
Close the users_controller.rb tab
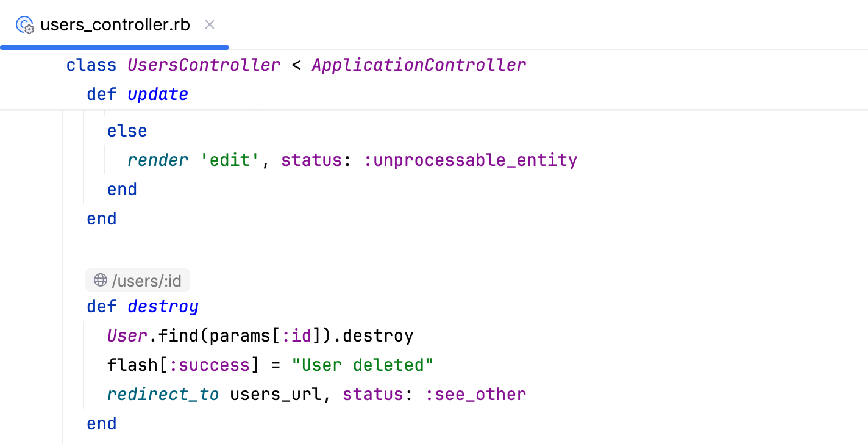(x=209, y=24)
